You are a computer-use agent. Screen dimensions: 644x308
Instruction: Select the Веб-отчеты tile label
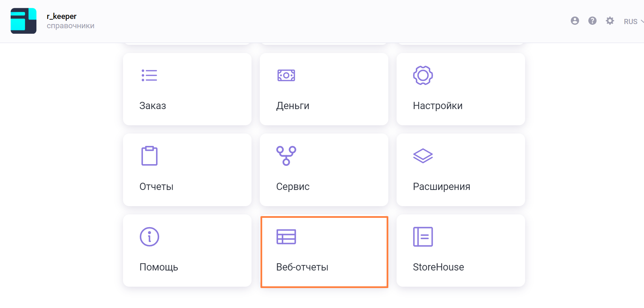[x=302, y=267]
